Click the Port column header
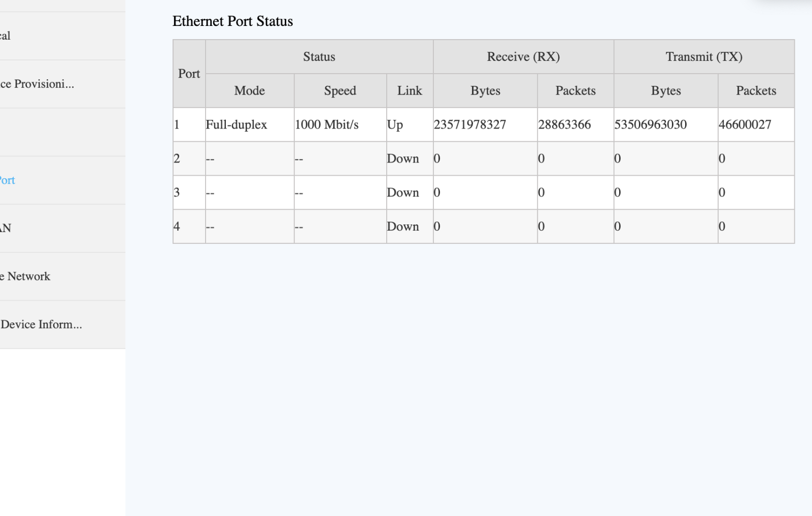 pyautogui.click(x=189, y=74)
